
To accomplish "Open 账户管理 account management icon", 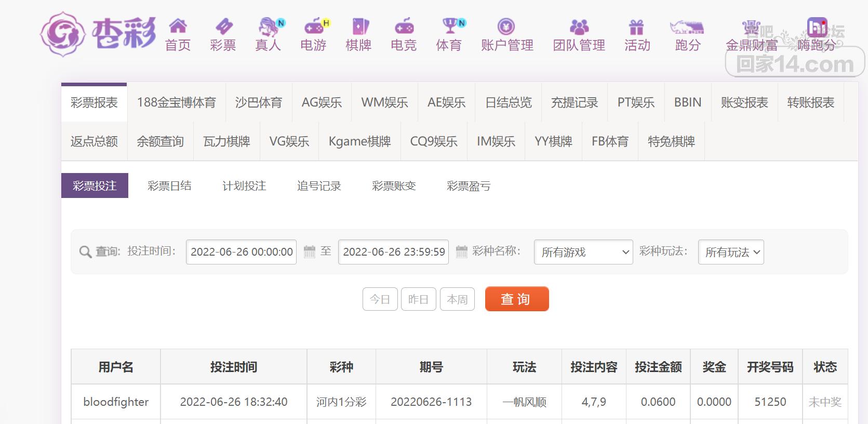I will (x=506, y=26).
